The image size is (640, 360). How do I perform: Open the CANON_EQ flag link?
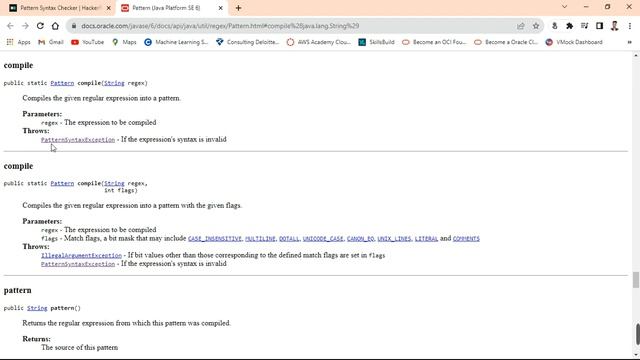360,238
